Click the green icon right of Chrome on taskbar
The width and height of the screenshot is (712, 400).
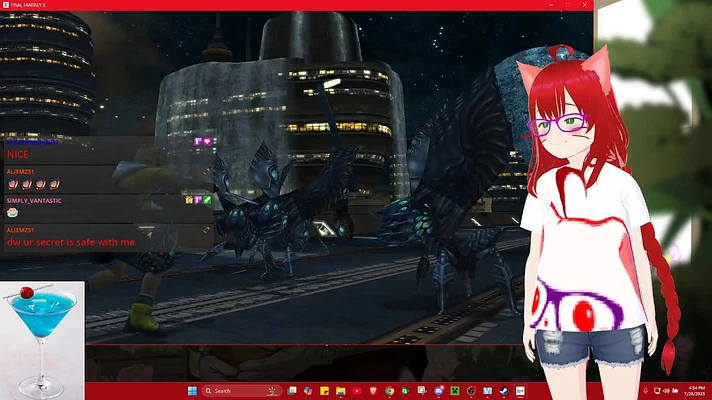tap(405, 391)
